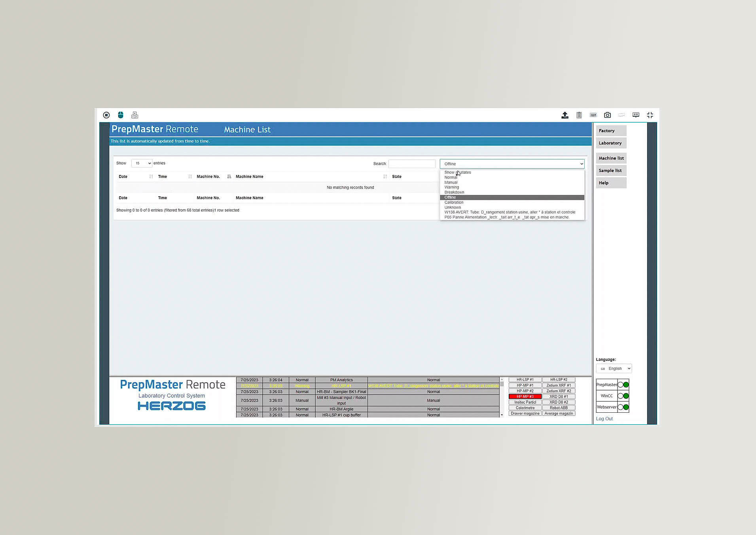Click the Colorimetre button
This screenshot has height=535, width=756.
[x=525, y=408]
